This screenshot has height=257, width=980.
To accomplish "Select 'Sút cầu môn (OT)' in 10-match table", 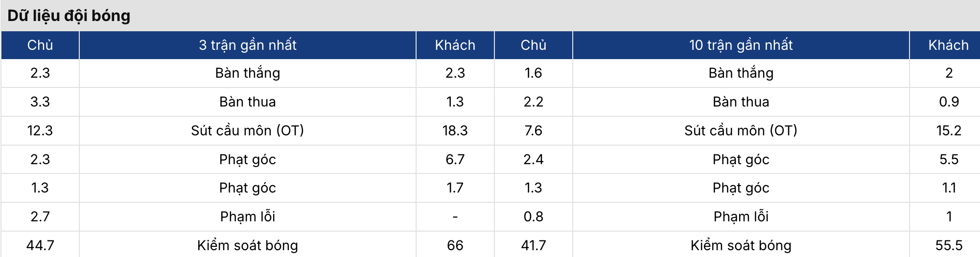I will click(x=741, y=130).
